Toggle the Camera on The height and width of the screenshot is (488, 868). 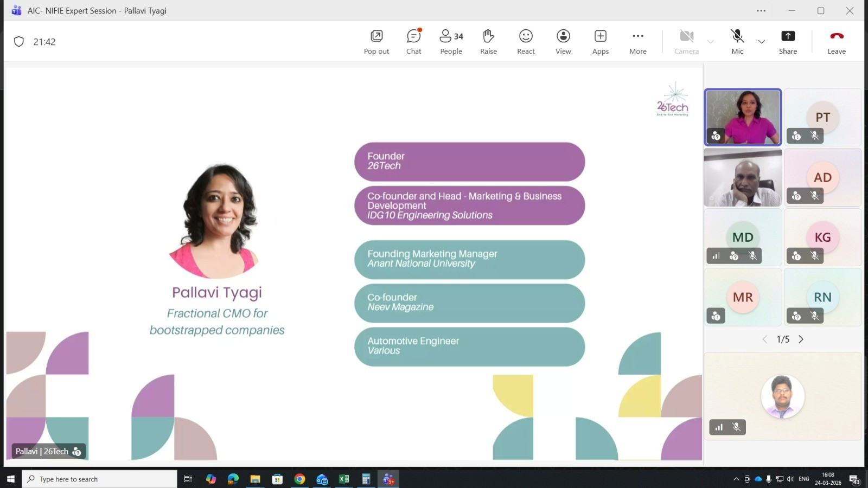686,42
